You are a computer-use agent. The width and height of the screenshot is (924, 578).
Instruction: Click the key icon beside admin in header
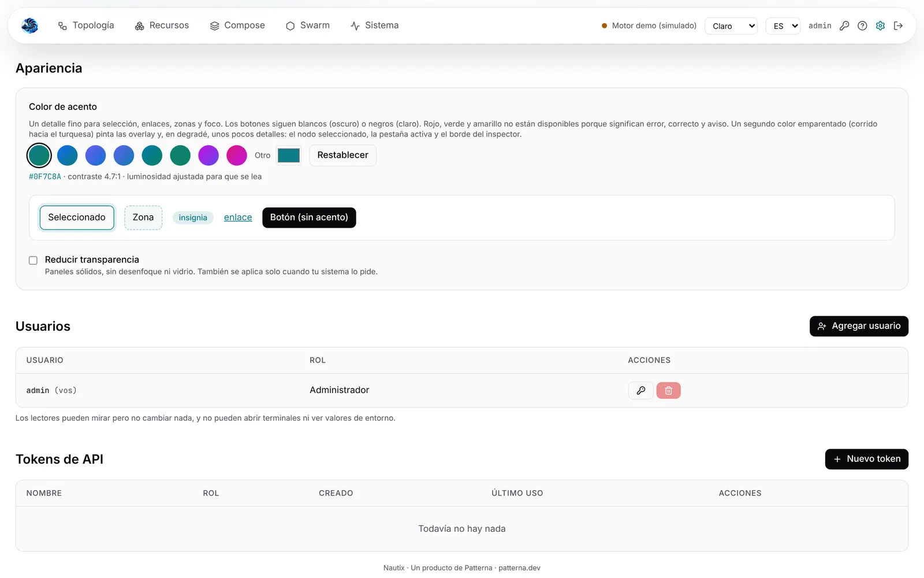pos(844,25)
